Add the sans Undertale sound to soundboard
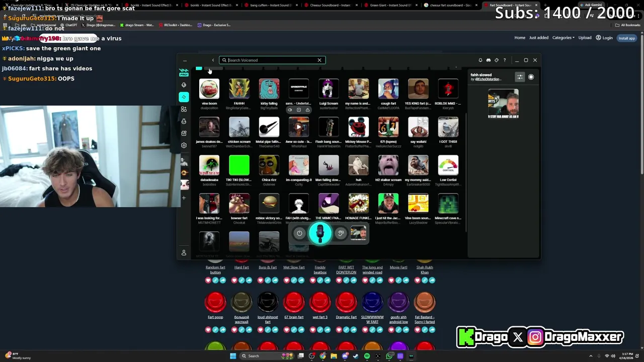Screen dimensions: 644x362 point(298,110)
